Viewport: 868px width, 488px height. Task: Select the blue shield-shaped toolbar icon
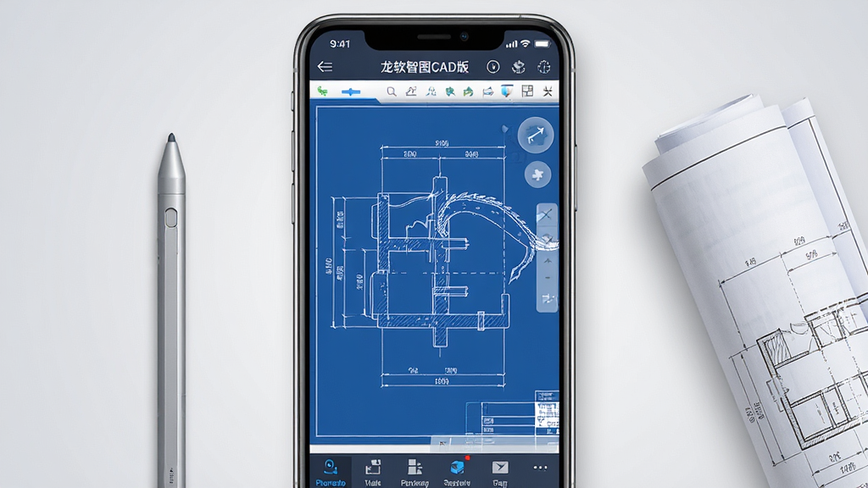(507, 91)
